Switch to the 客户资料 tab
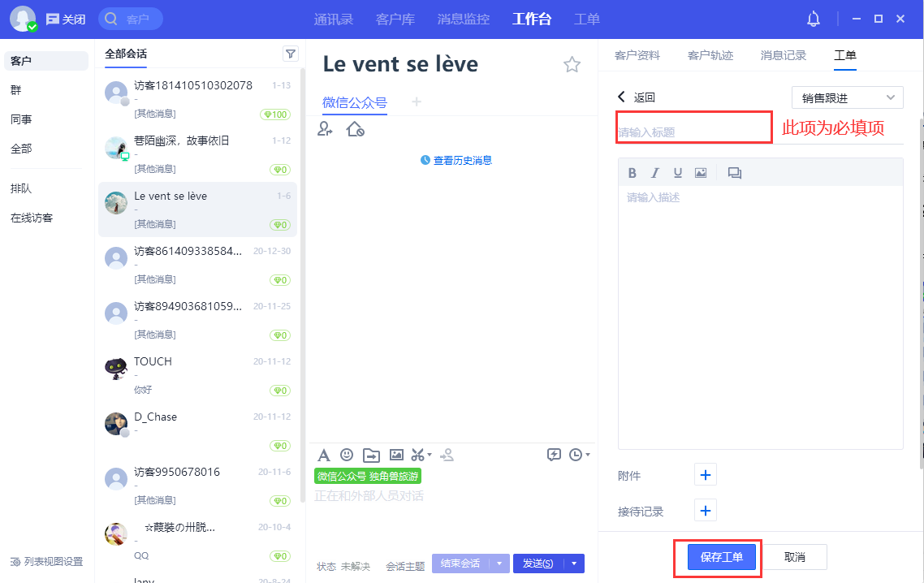Viewport: 924px width, 583px height. click(637, 55)
